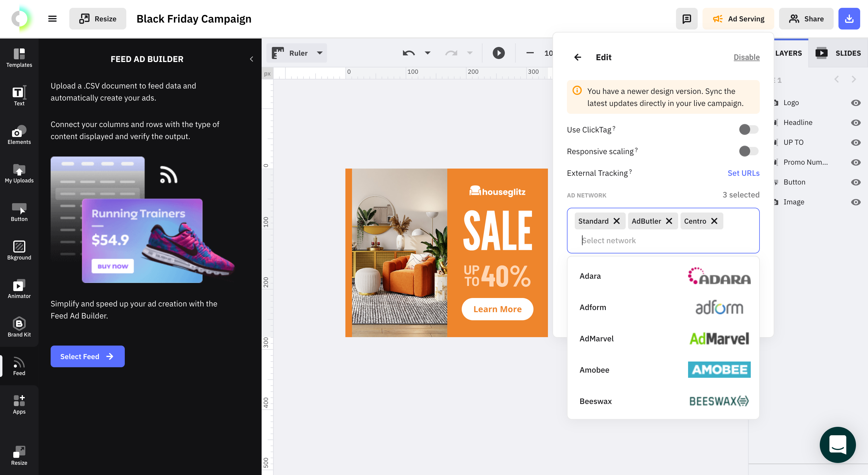Expand the Ruler toolbar dropdown
Image resolution: width=868 pixels, height=475 pixels.
320,53
